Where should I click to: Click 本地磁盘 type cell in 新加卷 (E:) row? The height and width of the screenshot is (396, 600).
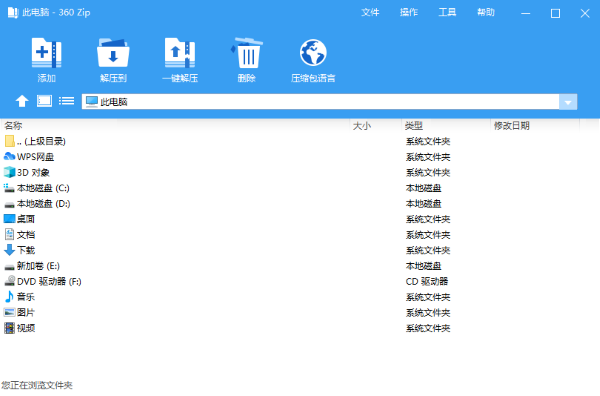(x=424, y=266)
